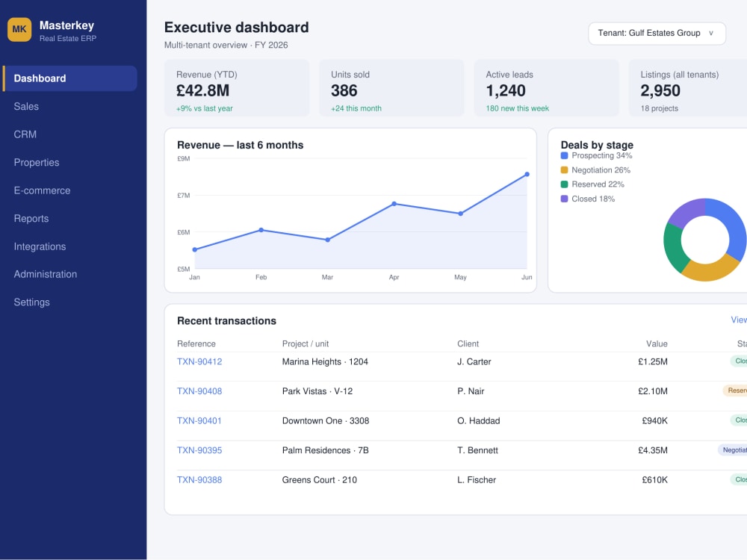The width and height of the screenshot is (747, 560).
Task: Click client J. Carter
Action: pyautogui.click(x=474, y=362)
